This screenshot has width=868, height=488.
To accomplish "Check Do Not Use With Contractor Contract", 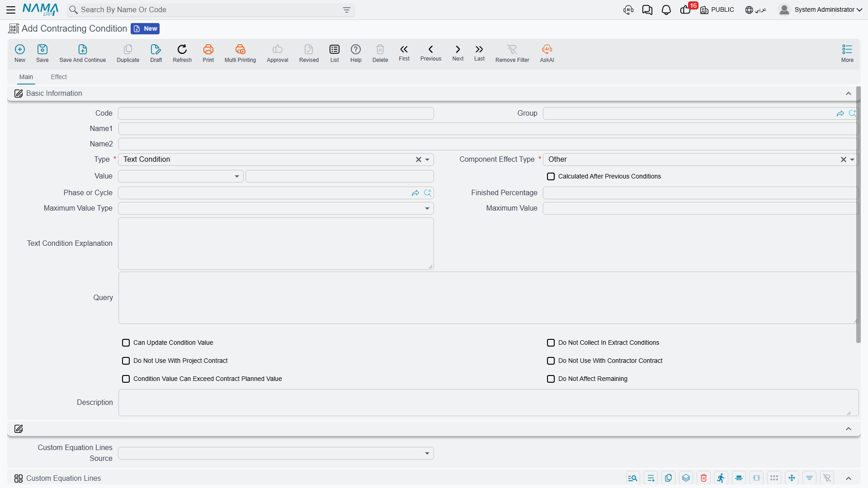I will (551, 361).
